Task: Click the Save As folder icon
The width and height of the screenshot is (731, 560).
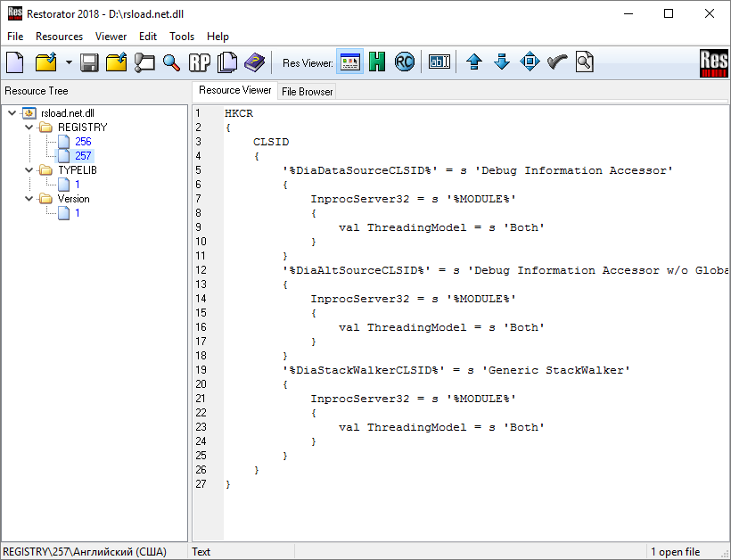Action: [x=116, y=62]
